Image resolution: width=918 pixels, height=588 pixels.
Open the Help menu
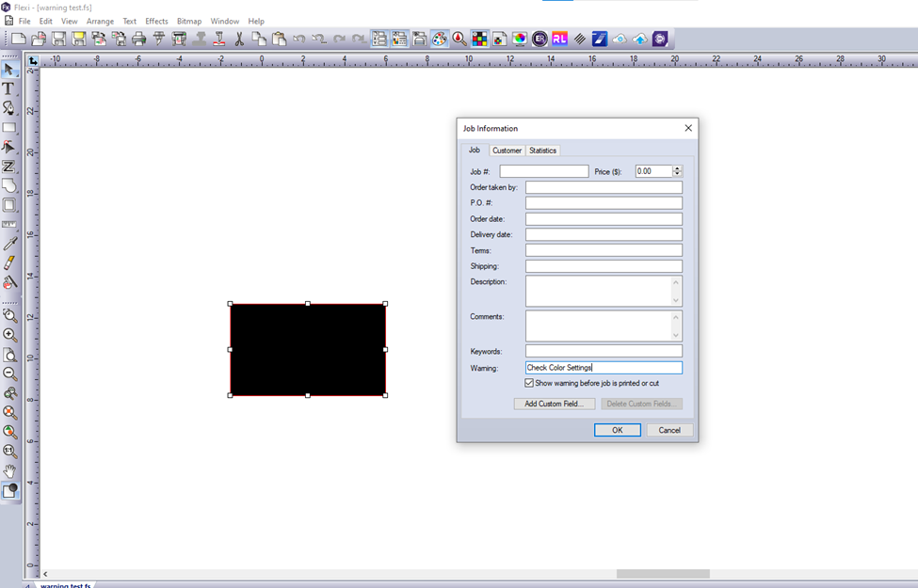click(x=256, y=21)
